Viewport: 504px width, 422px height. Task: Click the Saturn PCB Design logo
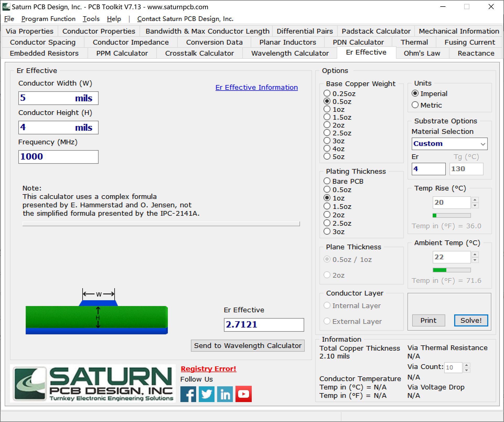(93, 383)
